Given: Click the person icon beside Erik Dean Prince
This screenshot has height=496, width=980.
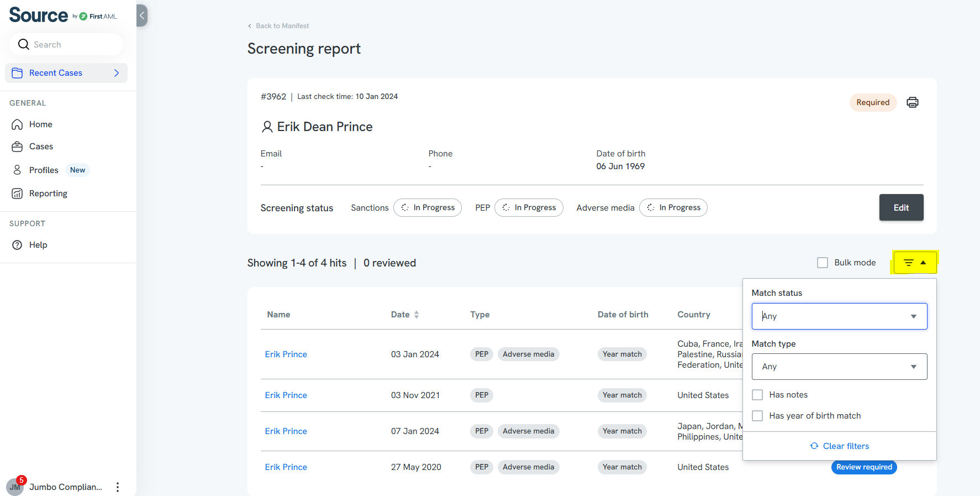Looking at the screenshot, I should [267, 127].
